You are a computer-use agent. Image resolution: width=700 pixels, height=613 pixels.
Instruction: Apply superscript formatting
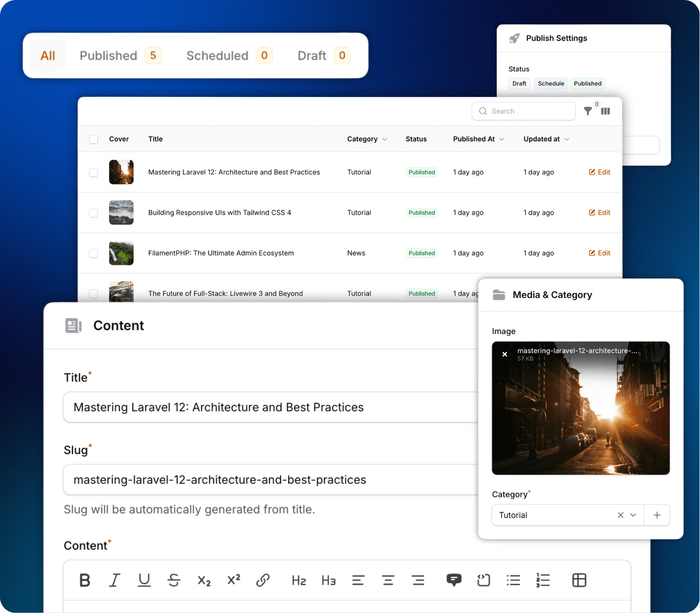tap(233, 579)
